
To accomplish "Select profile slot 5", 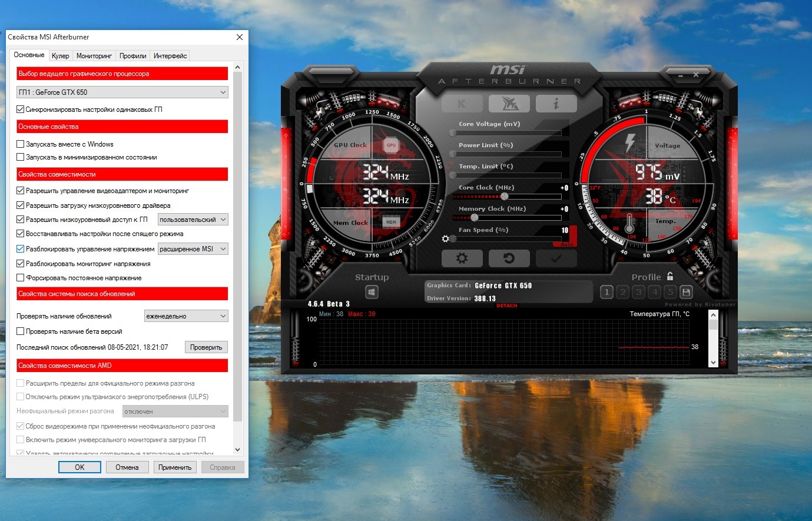I will (670, 292).
